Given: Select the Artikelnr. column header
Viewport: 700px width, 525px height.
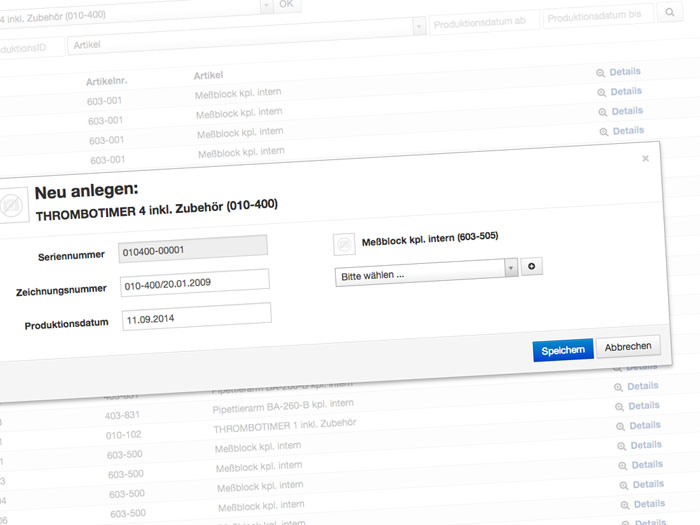Looking at the screenshot, I should [106, 81].
